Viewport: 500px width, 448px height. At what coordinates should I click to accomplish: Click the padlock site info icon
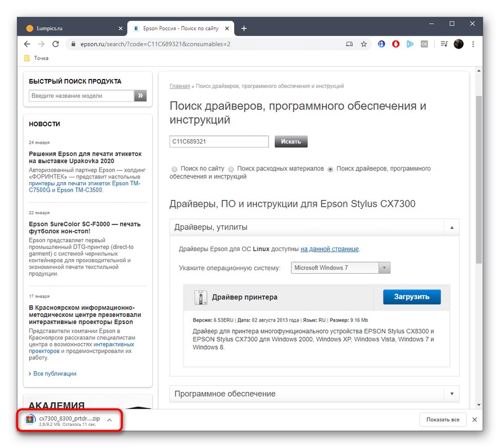[73, 44]
